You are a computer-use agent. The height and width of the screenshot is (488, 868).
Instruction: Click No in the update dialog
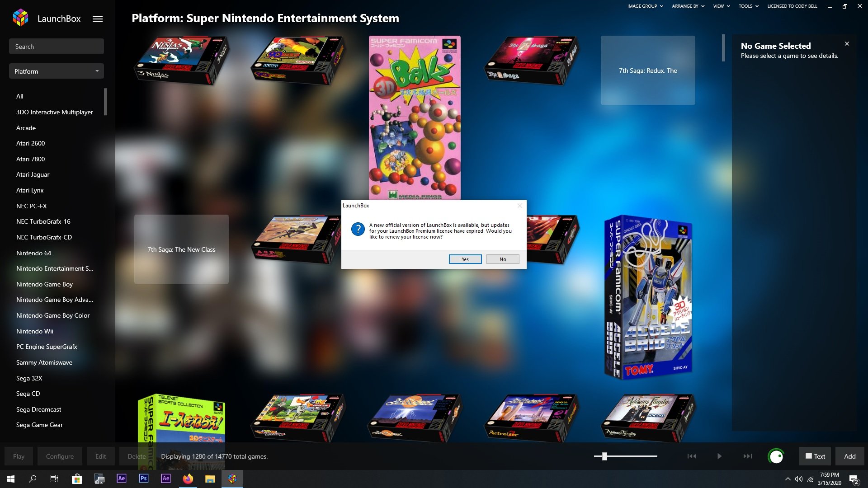pyautogui.click(x=503, y=259)
